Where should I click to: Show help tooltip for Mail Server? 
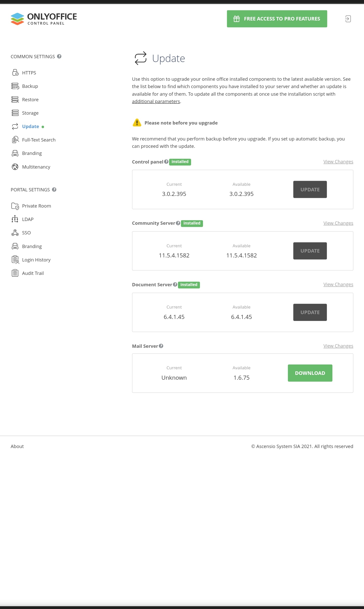(x=161, y=346)
